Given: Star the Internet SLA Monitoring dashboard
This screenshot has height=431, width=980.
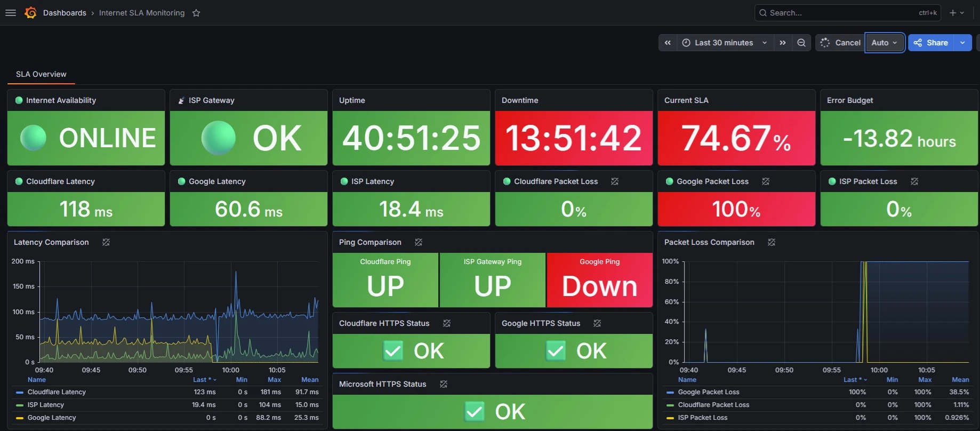Looking at the screenshot, I should click(x=196, y=13).
